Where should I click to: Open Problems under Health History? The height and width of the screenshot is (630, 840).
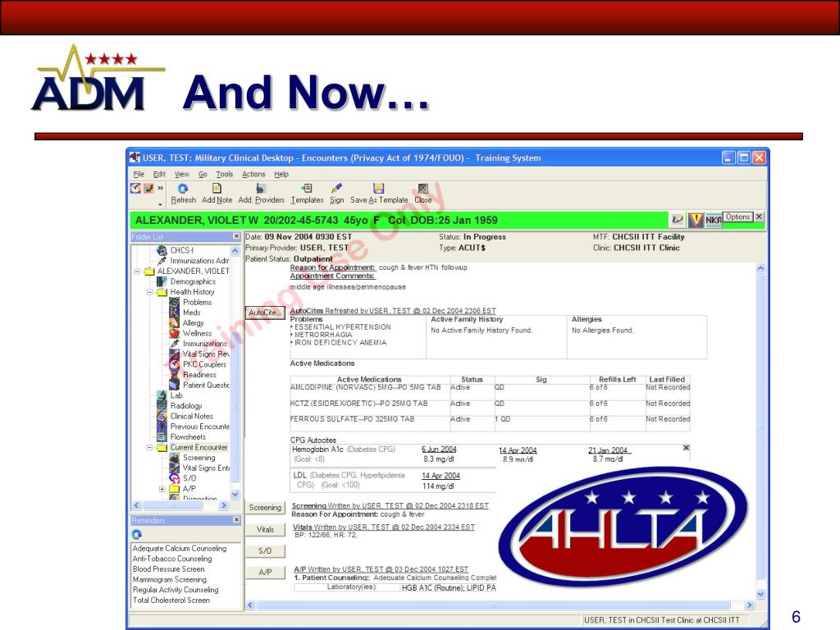pyautogui.click(x=197, y=302)
